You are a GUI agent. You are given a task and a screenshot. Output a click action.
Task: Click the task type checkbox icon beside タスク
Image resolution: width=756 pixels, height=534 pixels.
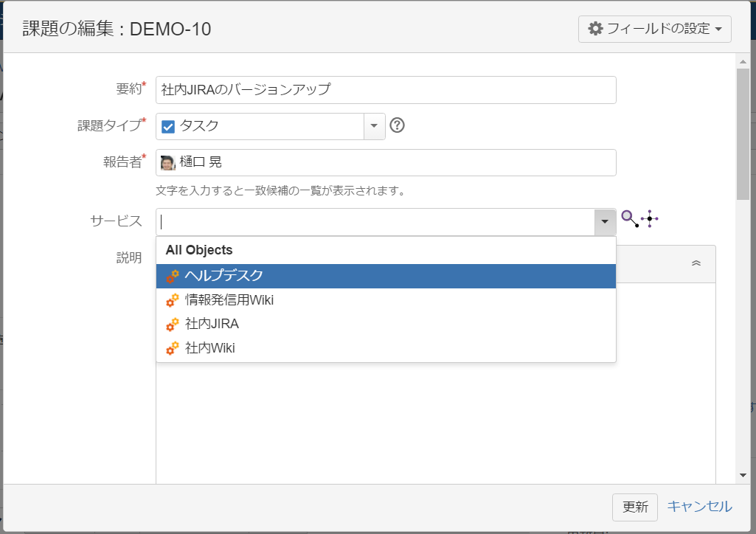click(167, 126)
